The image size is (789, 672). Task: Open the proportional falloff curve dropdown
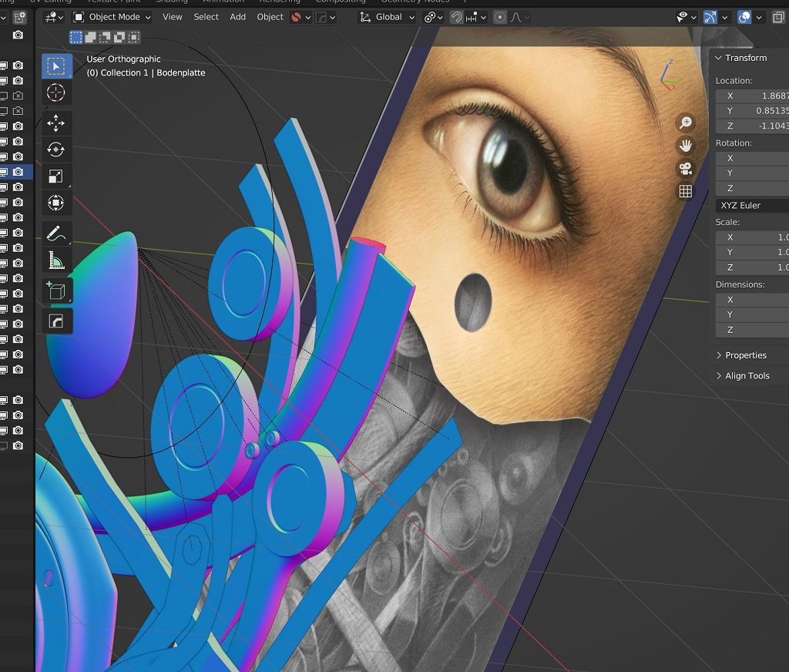click(519, 18)
